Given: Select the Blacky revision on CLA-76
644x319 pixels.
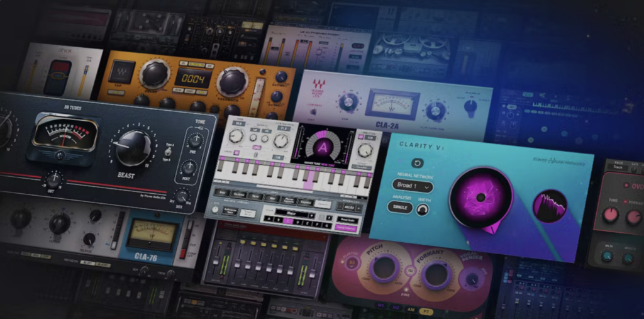Looking at the screenshot, I should point(103,265).
